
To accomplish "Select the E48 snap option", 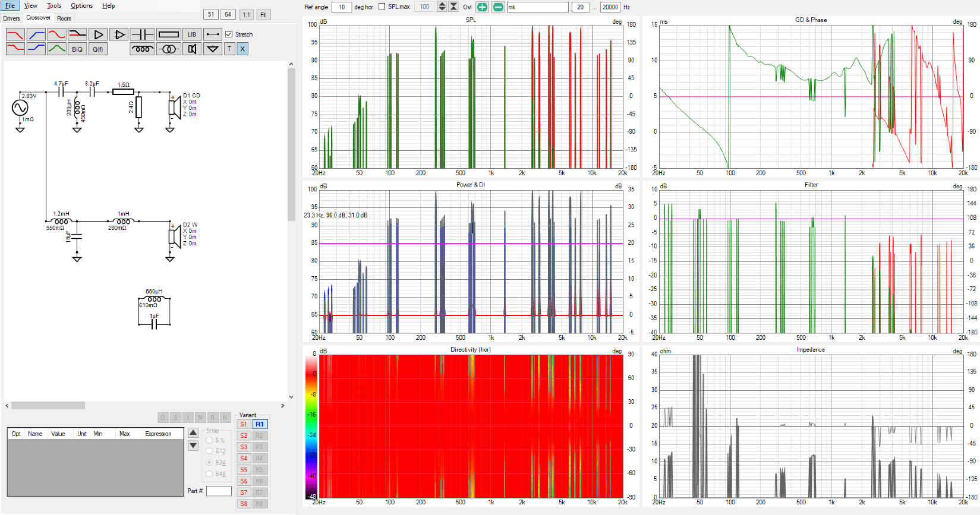I will pyautogui.click(x=209, y=473).
